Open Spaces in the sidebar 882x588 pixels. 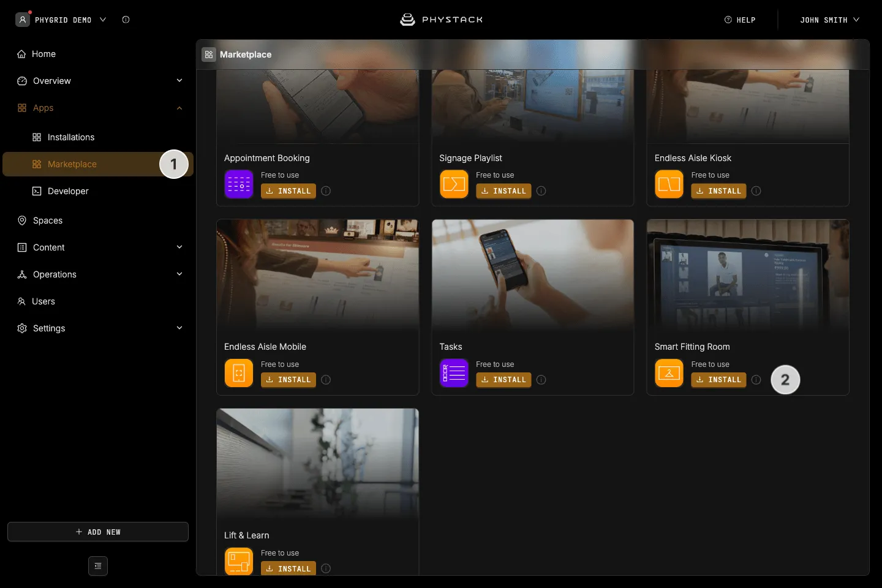(98, 221)
